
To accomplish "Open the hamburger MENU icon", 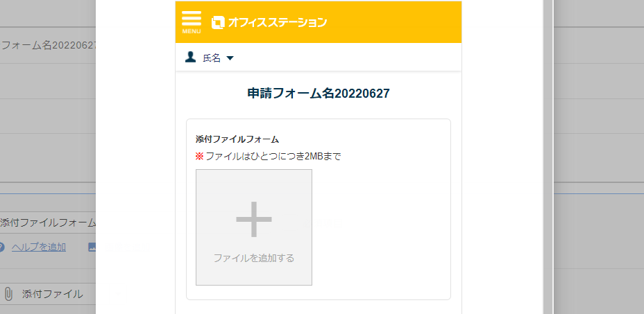I will tap(192, 21).
